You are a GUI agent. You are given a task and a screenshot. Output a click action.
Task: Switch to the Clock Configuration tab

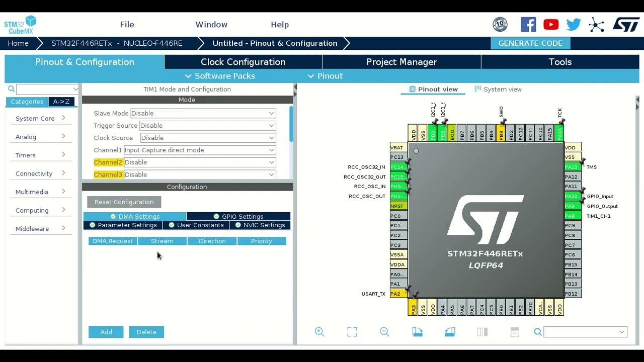pyautogui.click(x=243, y=62)
